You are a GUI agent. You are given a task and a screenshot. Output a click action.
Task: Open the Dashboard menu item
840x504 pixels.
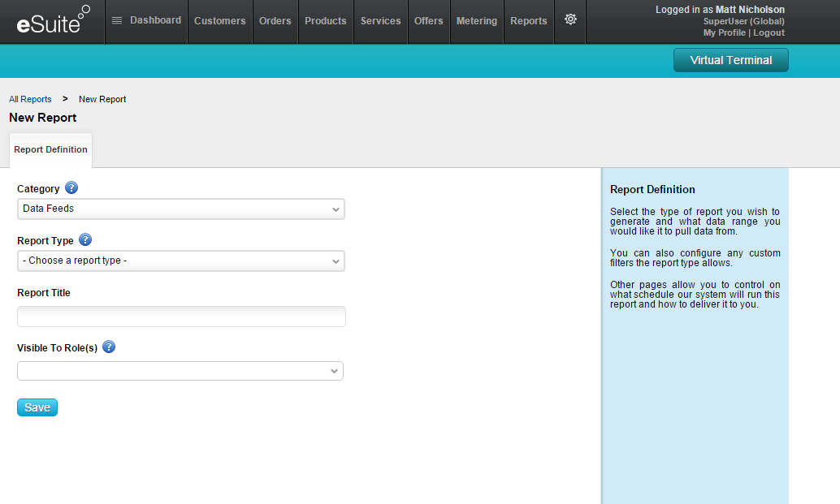click(x=147, y=20)
